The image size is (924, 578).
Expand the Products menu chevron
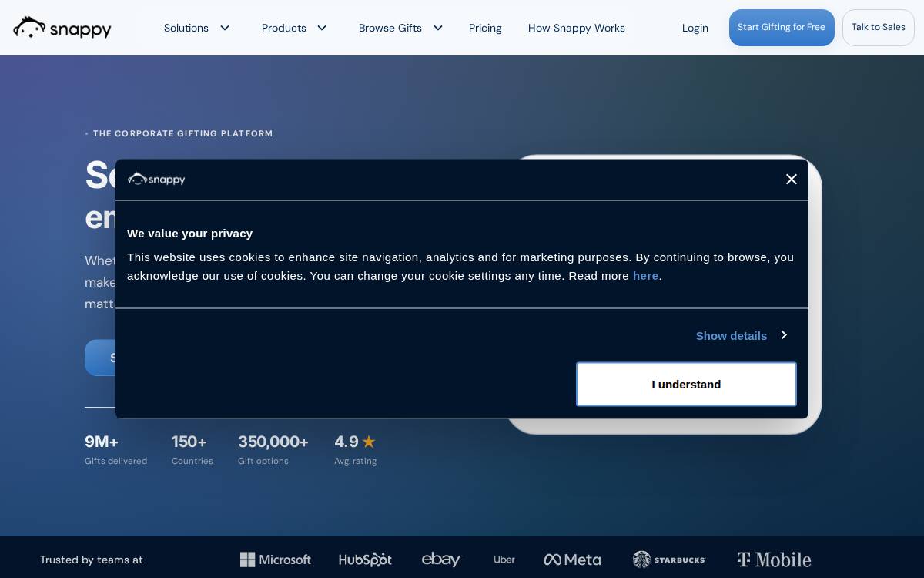[322, 28]
